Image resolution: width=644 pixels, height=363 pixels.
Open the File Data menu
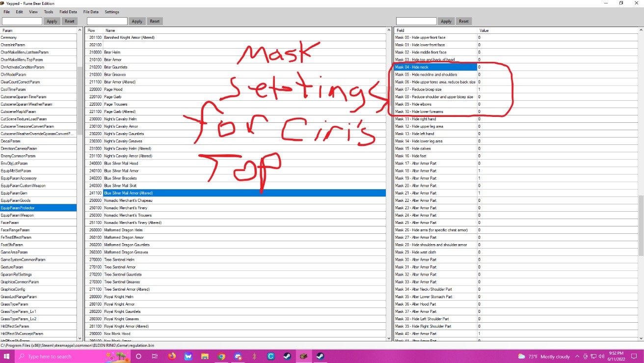point(91,12)
